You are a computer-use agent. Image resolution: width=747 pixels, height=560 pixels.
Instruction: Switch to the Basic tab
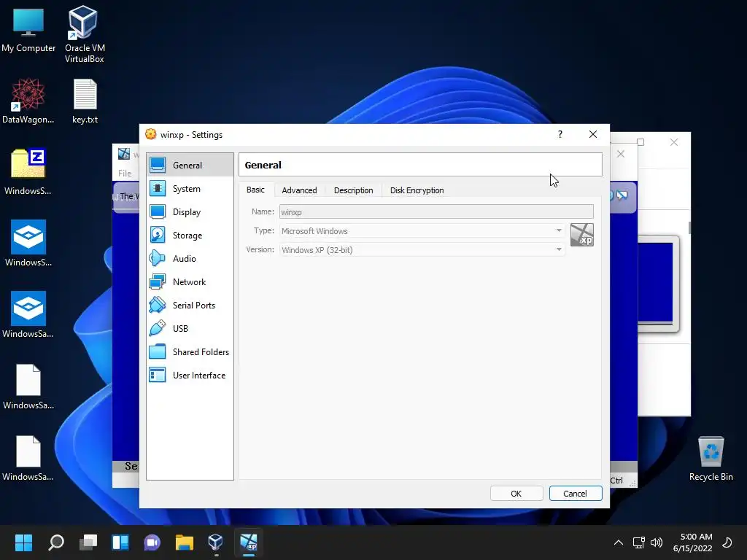pyautogui.click(x=255, y=190)
